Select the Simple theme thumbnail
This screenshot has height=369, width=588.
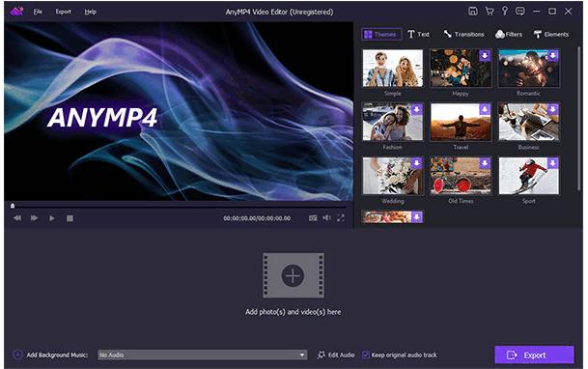[x=393, y=69]
